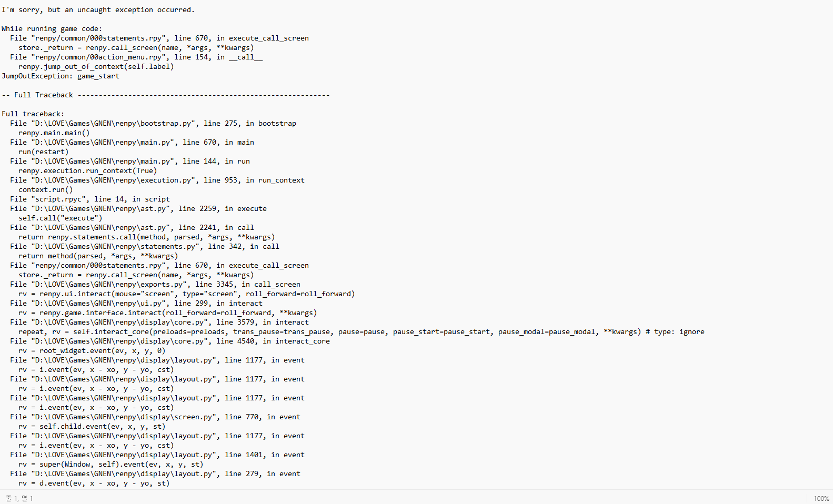Click the 100% zoom level indicator

[821, 498]
